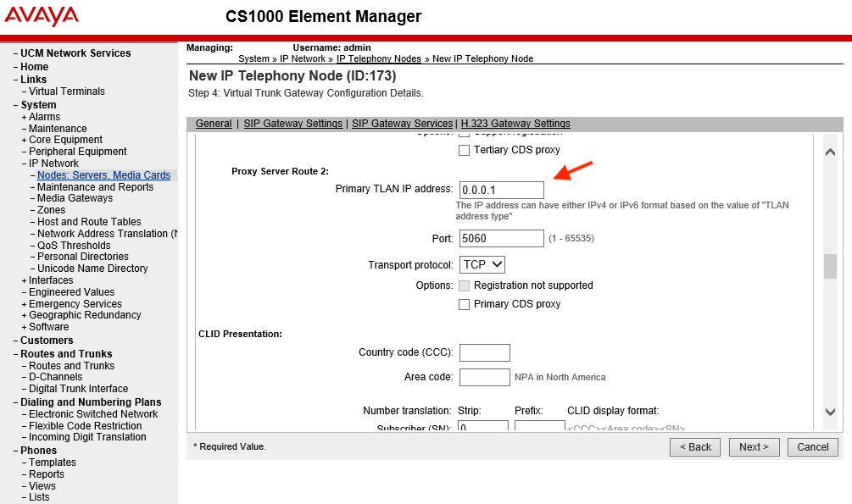
Task: Cancel the new node wizard
Action: 813,447
